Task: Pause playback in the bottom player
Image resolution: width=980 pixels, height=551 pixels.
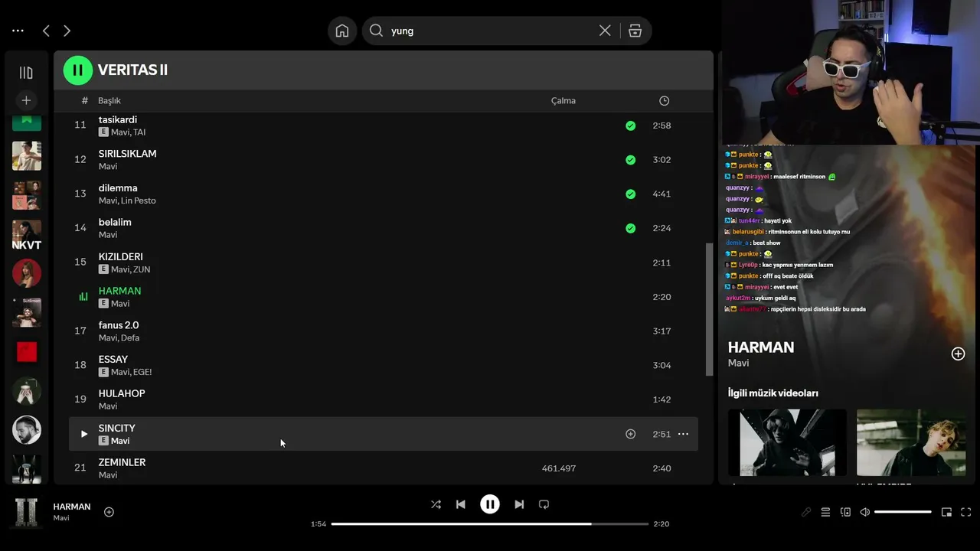Action: (x=490, y=504)
